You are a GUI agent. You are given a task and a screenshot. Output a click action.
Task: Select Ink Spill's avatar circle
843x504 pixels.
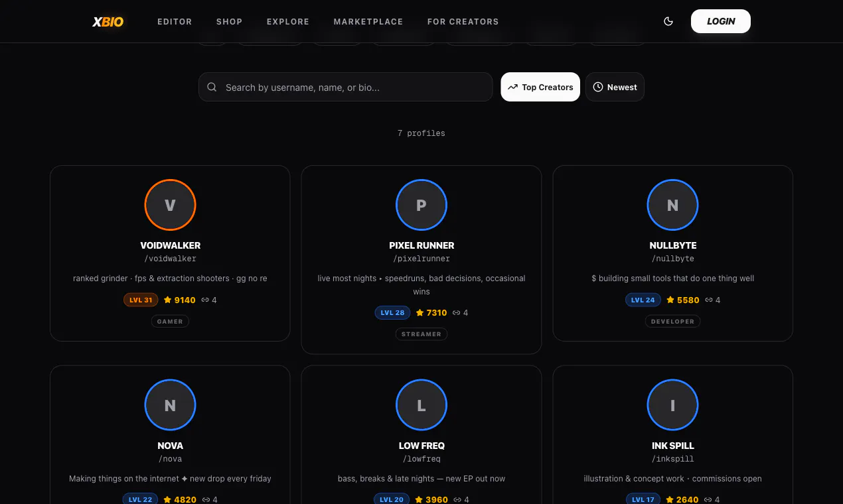pyautogui.click(x=672, y=405)
